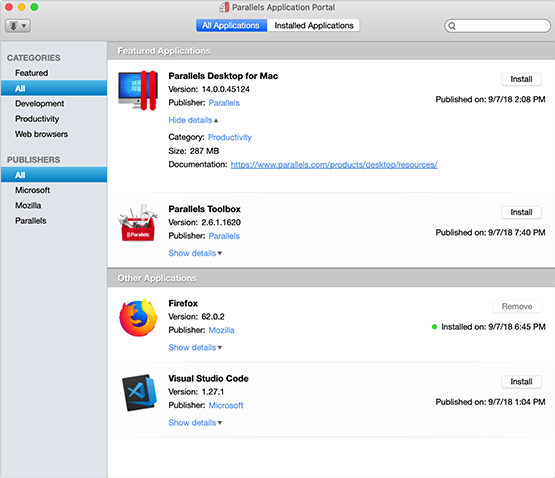Image resolution: width=555 pixels, height=478 pixels.
Task: Click Published on: 9/7/18 1:04 PM
Action: (490, 402)
